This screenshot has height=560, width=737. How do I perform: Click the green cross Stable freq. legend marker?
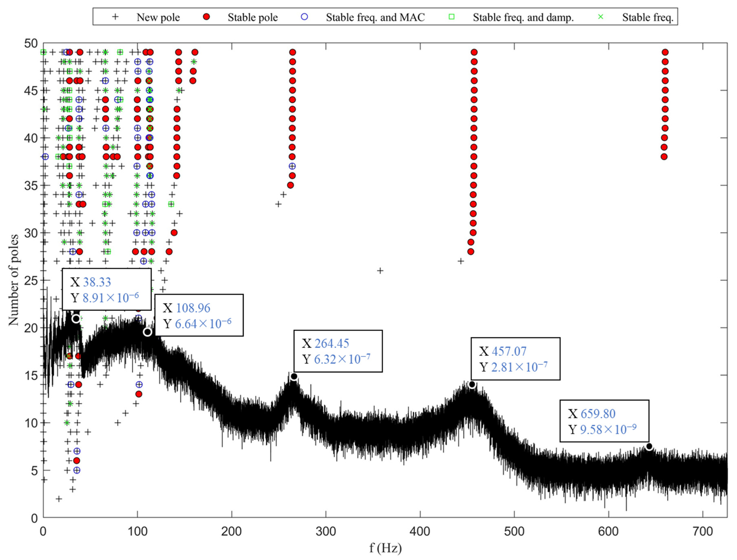(601, 17)
